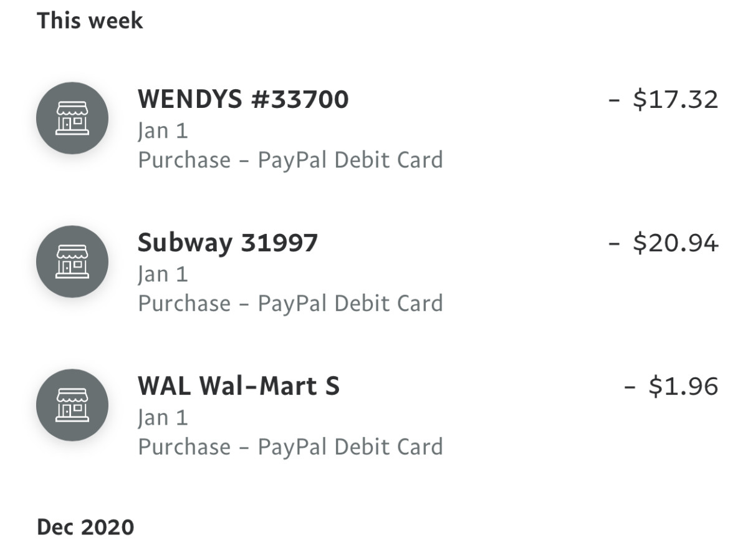Tap the Jan 1 date under Wendys
Viewport: 748px width, 560px height.
click(163, 131)
